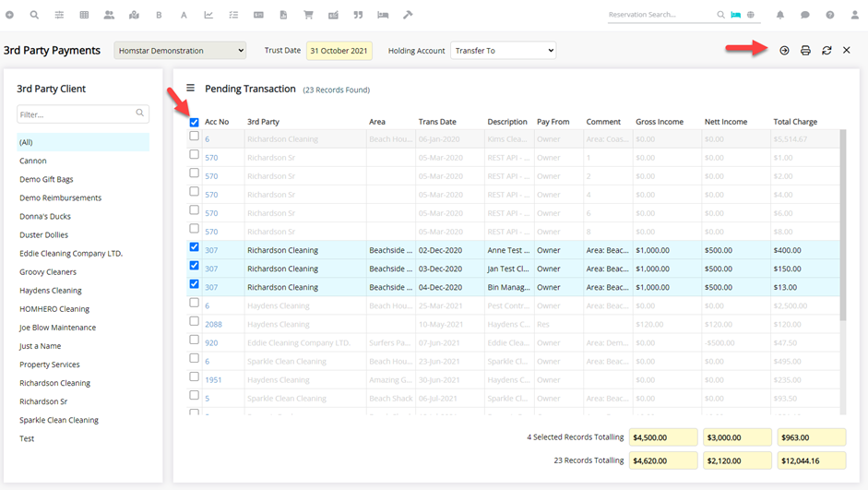Viewport: 868px width, 490px height.
Task: Open the chat messages icon
Action: (x=805, y=15)
